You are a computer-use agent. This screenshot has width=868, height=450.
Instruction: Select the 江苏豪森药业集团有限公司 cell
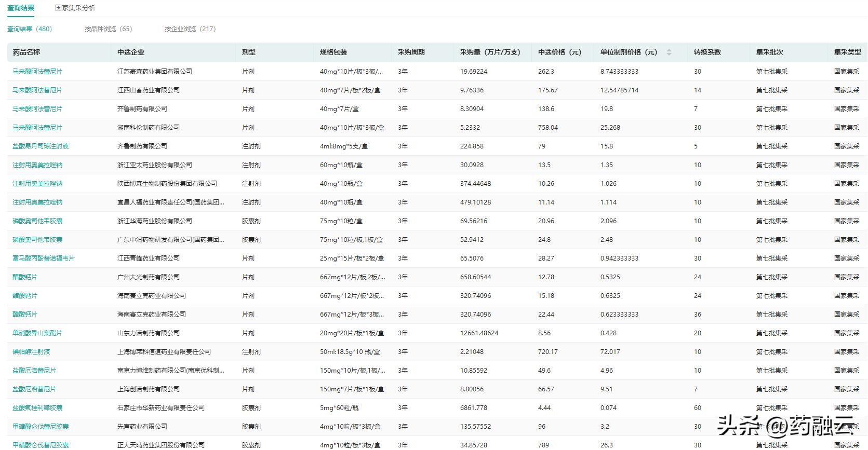click(x=155, y=72)
